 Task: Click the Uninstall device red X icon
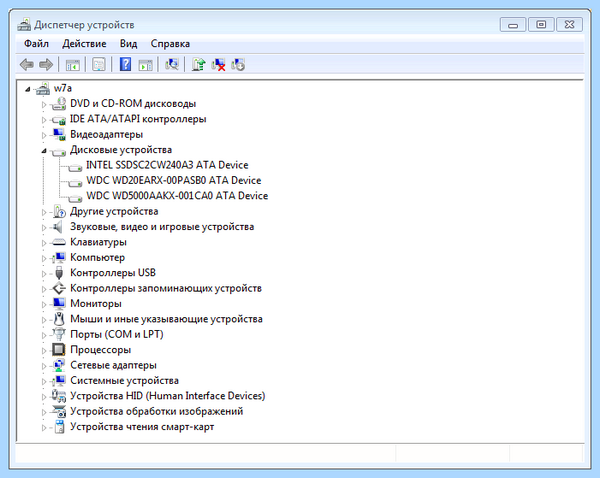[218, 65]
